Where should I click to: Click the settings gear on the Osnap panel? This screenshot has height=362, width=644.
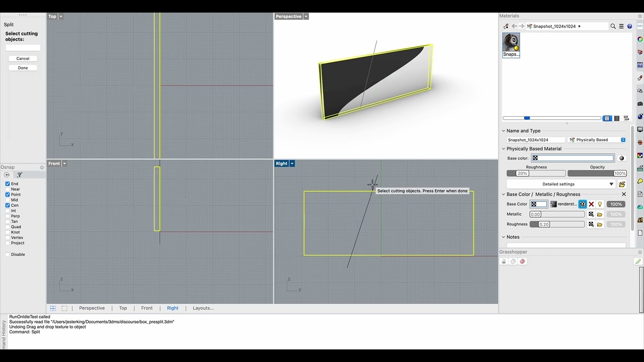(42, 167)
